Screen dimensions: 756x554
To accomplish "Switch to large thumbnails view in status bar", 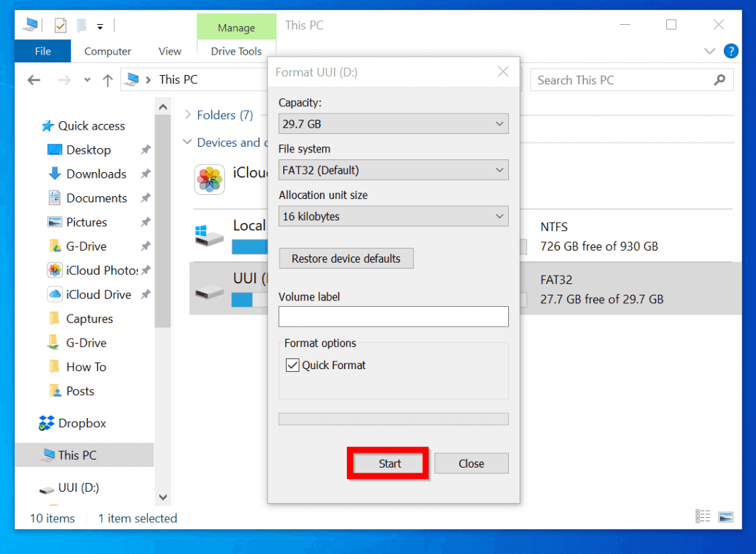I will (725, 516).
